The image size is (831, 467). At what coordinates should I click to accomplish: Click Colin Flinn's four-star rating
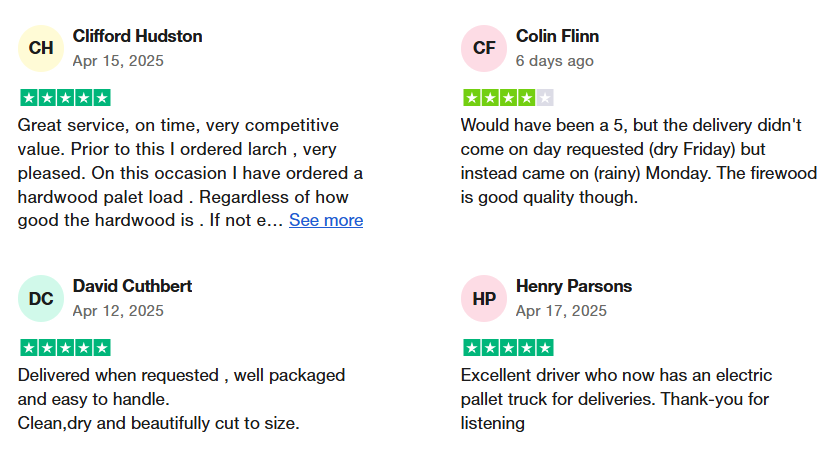click(508, 98)
